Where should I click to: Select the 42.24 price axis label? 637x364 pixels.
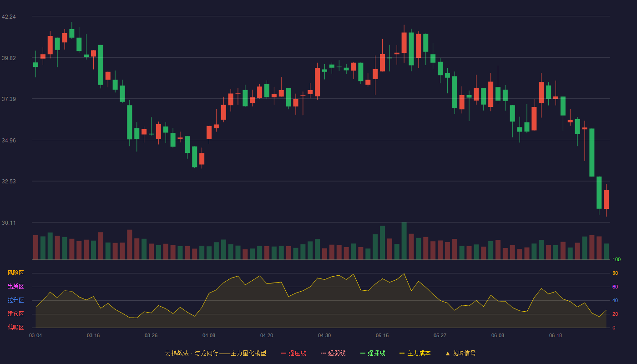9,17
